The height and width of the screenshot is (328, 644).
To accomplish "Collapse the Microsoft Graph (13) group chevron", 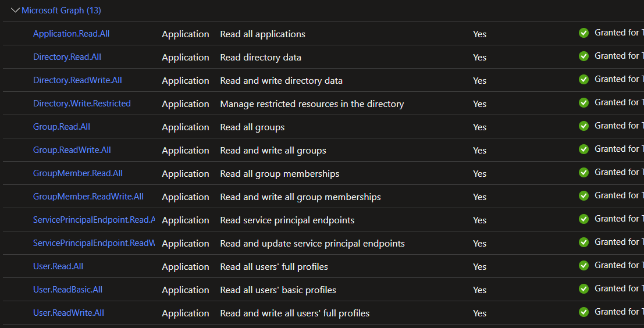I will point(16,10).
